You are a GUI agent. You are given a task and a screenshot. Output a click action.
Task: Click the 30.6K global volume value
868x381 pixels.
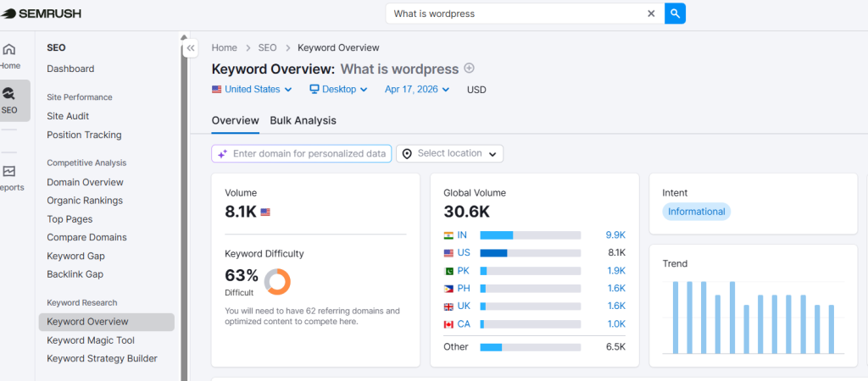tap(467, 211)
